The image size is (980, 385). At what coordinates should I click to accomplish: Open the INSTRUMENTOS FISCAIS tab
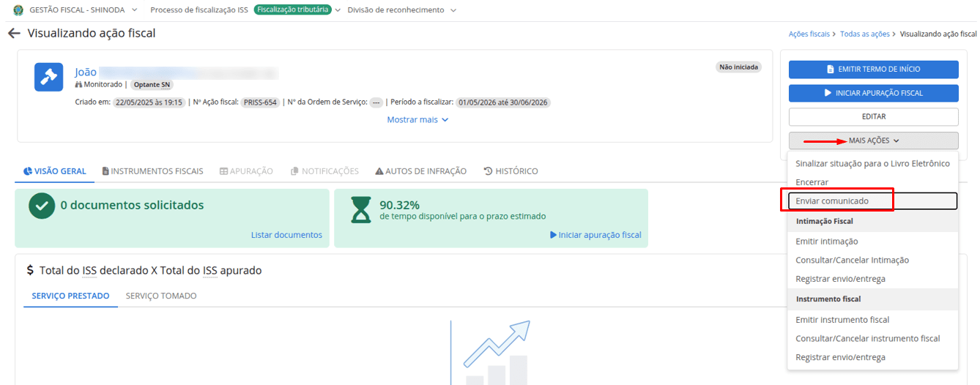(x=152, y=171)
